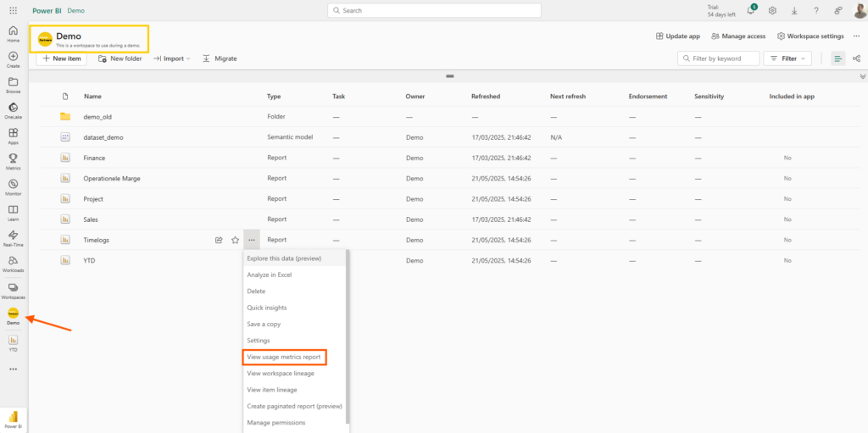The image size is (868, 433).
Task: Open the Finance report
Action: click(94, 158)
